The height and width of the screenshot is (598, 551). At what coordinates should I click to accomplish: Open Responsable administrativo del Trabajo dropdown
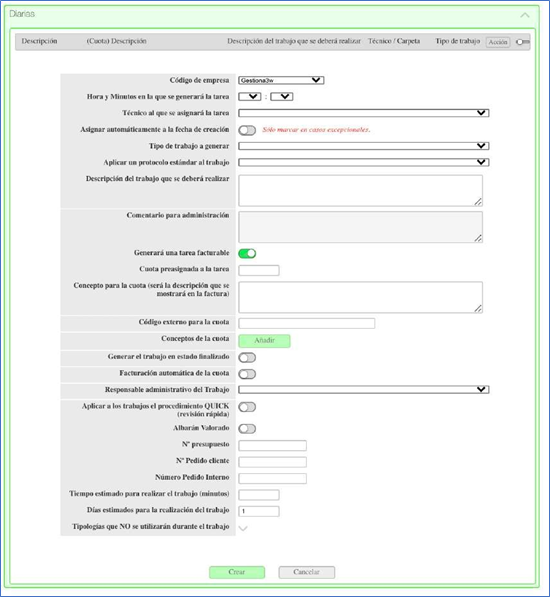363,389
